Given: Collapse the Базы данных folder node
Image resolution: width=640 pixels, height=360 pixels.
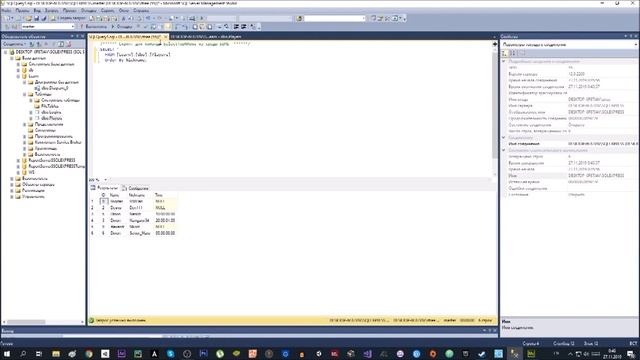Looking at the screenshot, I should click(x=12, y=58).
